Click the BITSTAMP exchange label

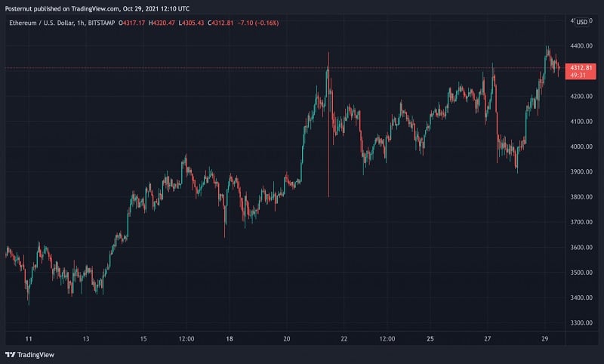pos(101,23)
